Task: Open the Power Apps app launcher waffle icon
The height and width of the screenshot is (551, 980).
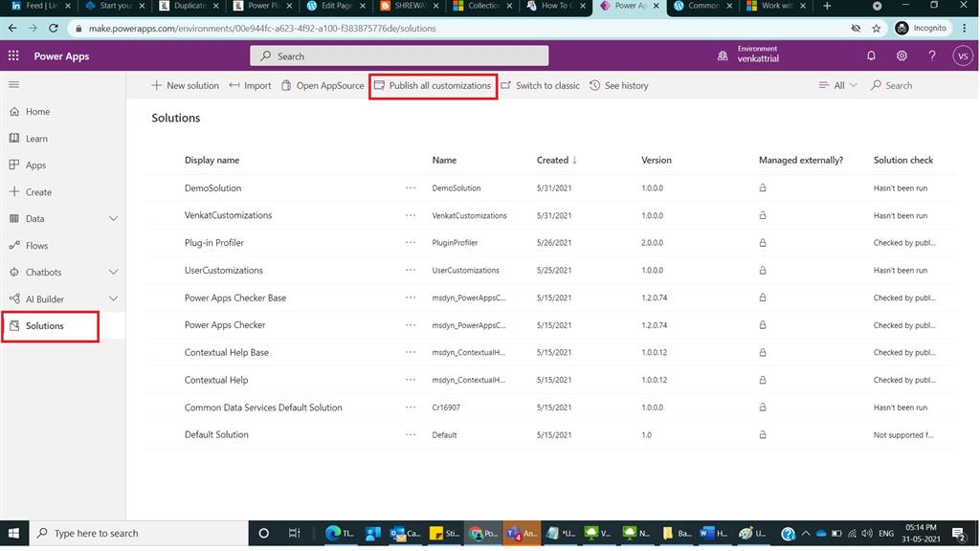Action: pos(13,56)
